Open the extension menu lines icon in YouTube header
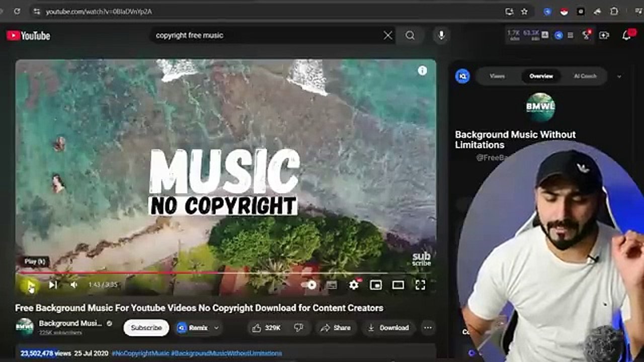This screenshot has height=362, width=644. tap(570, 35)
